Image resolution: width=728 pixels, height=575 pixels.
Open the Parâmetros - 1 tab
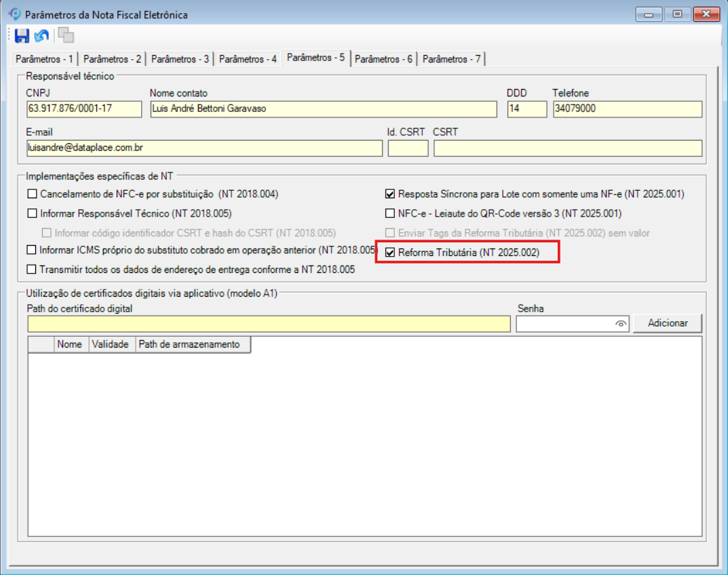pyautogui.click(x=44, y=59)
